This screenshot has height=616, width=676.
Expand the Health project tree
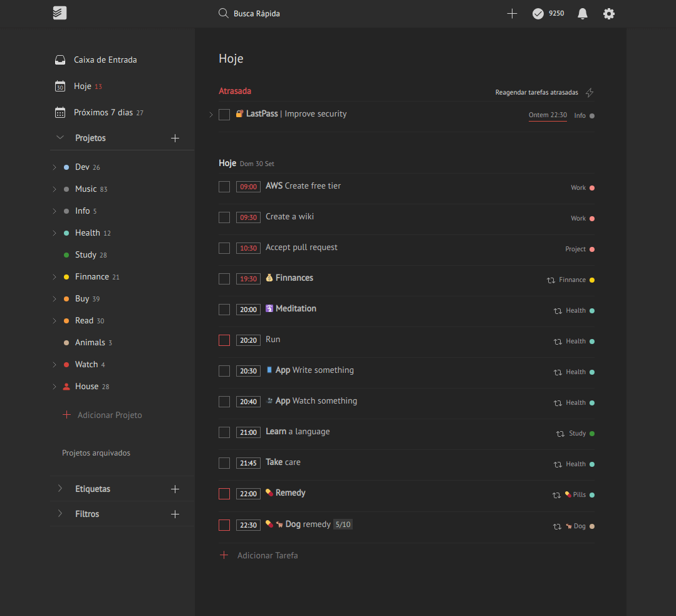54,232
